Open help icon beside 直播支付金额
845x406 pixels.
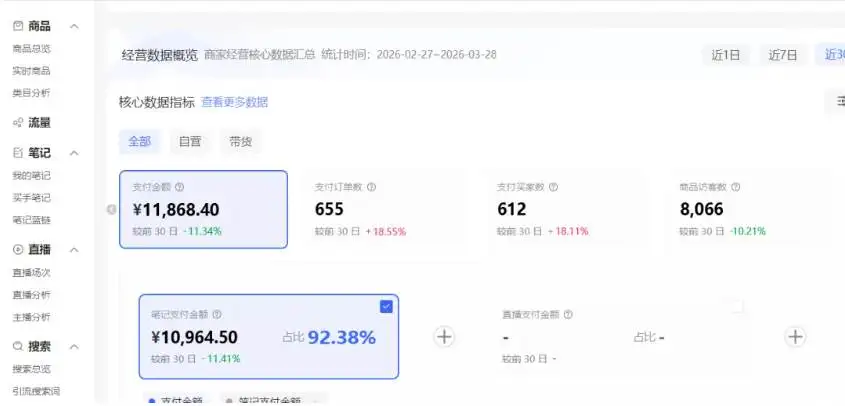(567, 314)
